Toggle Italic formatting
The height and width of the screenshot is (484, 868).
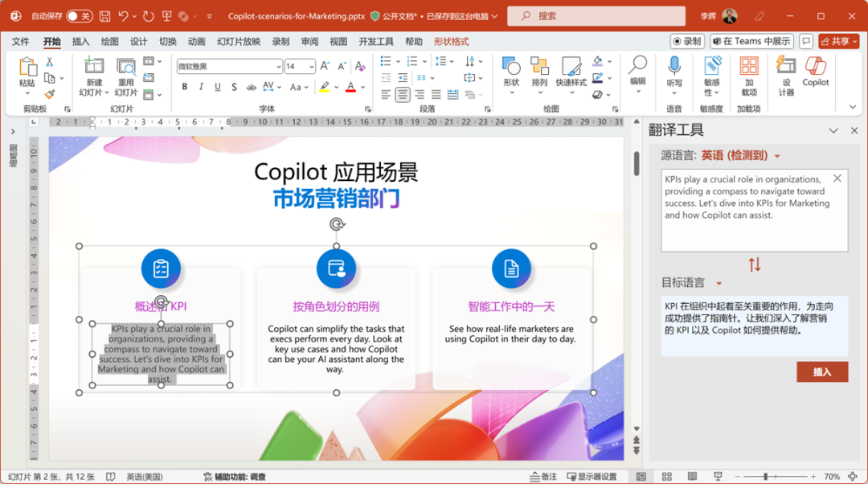(x=201, y=87)
